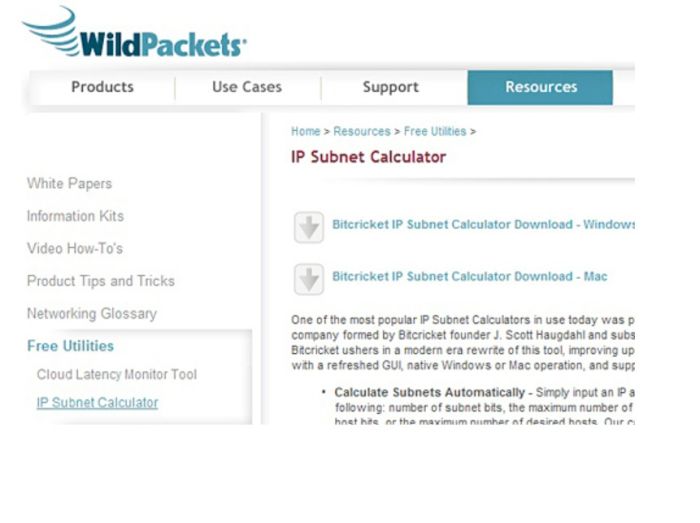This screenshot has width=700, height=523.
Task: Select the Resources tab
Action: pos(540,87)
